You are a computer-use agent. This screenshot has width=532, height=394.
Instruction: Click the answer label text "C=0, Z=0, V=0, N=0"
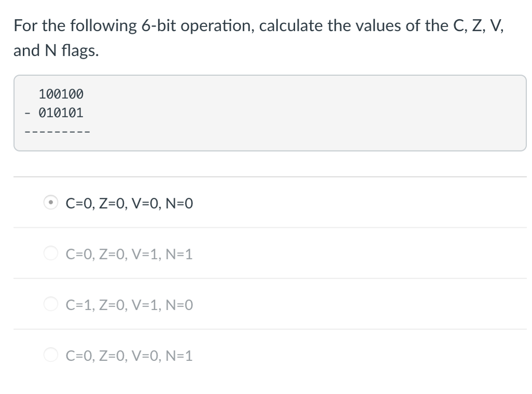[x=129, y=203]
